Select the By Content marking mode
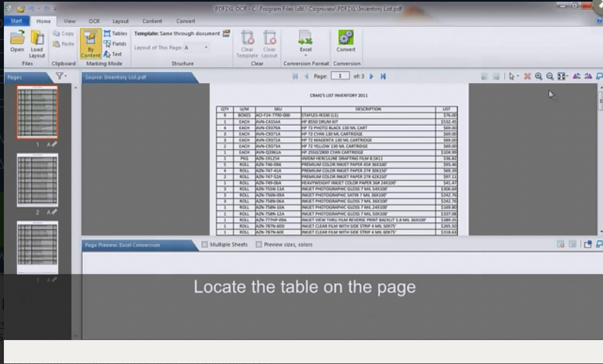 pyautogui.click(x=91, y=43)
